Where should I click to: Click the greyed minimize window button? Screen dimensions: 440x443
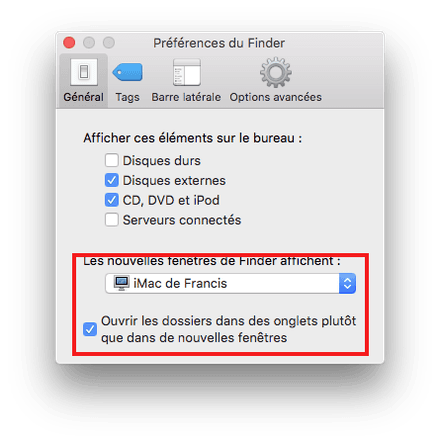pos(89,43)
